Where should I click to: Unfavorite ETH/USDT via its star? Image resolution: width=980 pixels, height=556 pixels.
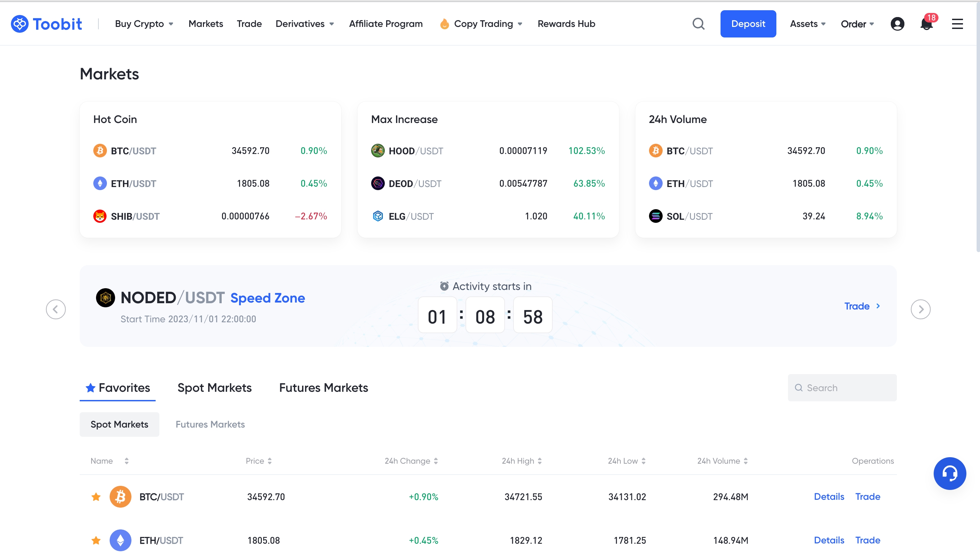pos(96,540)
